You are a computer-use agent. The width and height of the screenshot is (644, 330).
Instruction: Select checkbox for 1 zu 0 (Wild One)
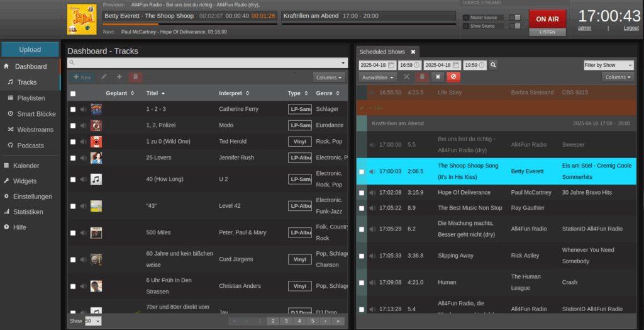pyautogui.click(x=73, y=142)
